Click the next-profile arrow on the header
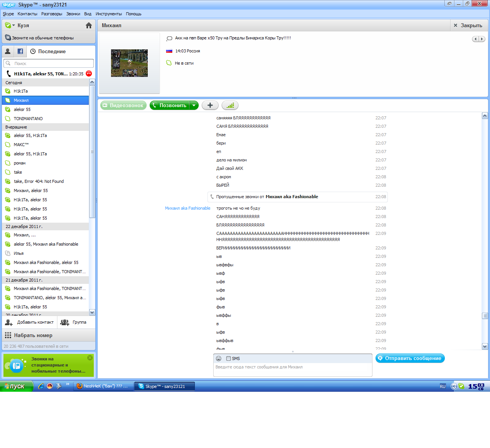 tap(482, 39)
